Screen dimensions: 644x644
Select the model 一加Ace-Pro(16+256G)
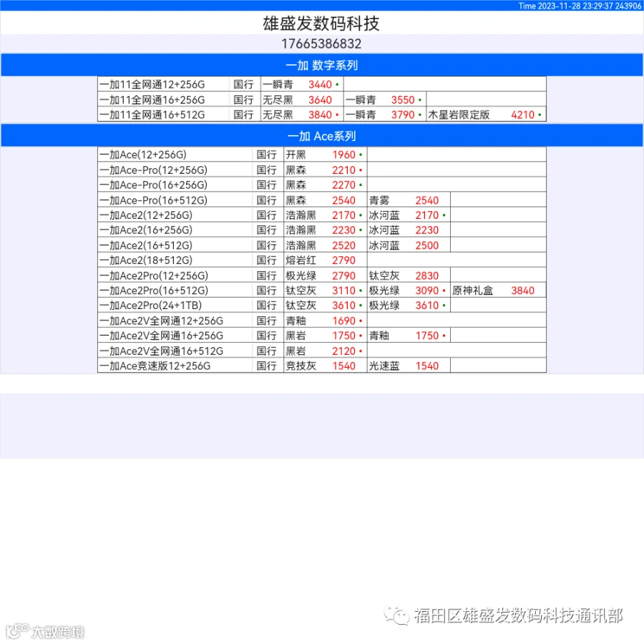click(x=153, y=185)
